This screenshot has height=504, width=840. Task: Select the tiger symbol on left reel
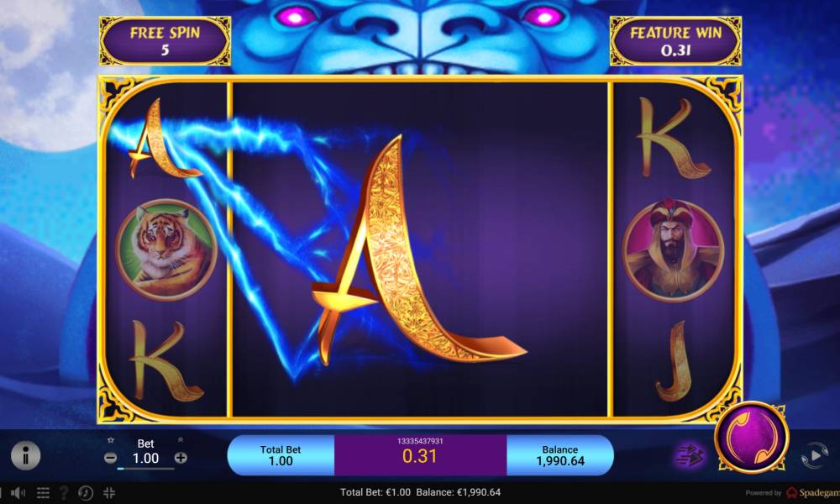coord(166,249)
